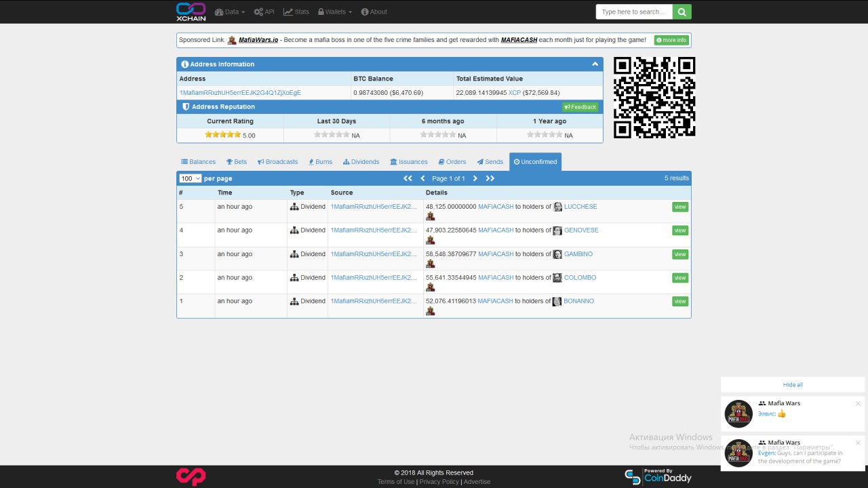View dividend for GAMBINO row
Image resolution: width=868 pixels, height=488 pixels.
pyautogui.click(x=680, y=254)
